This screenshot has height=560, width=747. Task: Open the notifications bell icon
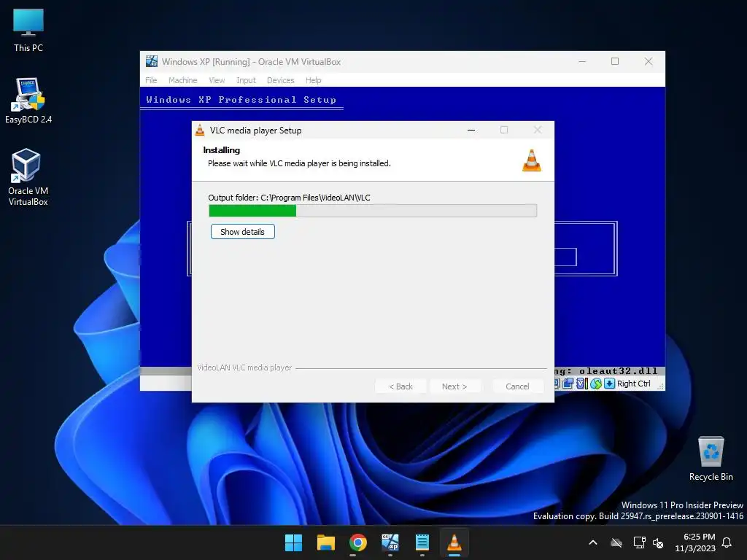click(x=727, y=542)
